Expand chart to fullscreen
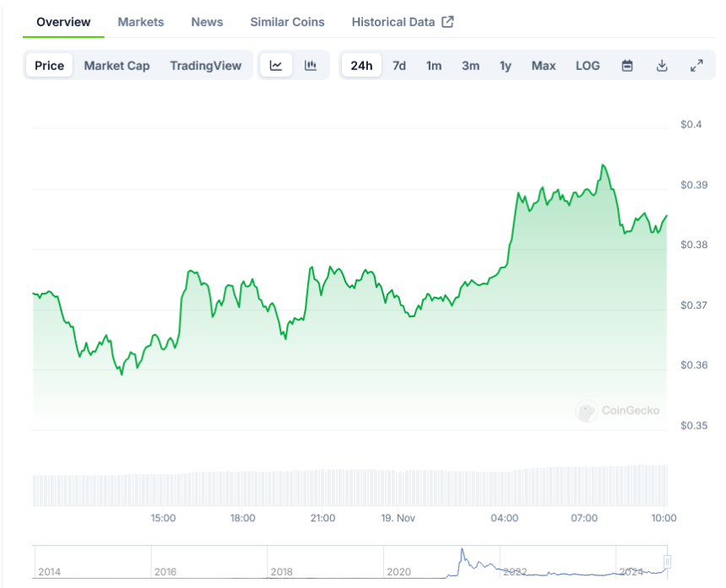Viewport: 726px width, 588px height. [696, 65]
